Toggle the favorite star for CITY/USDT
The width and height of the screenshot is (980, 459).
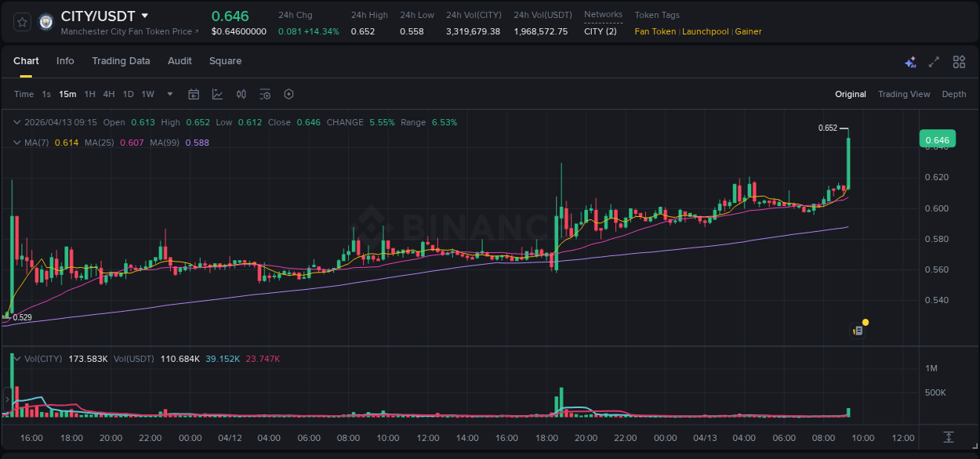pyautogui.click(x=21, y=21)
